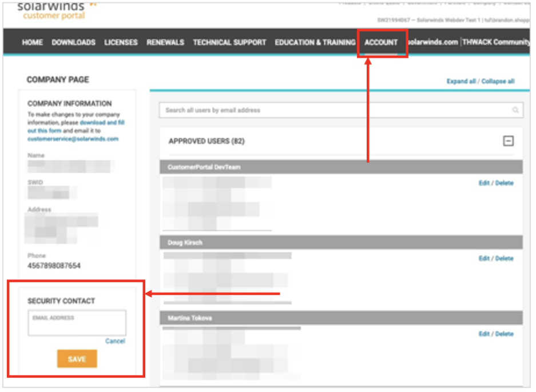Image resolution: width=536 pixels, height=392 pixels.
Task: Edit the Martina Tokova user
Action: 484,334
